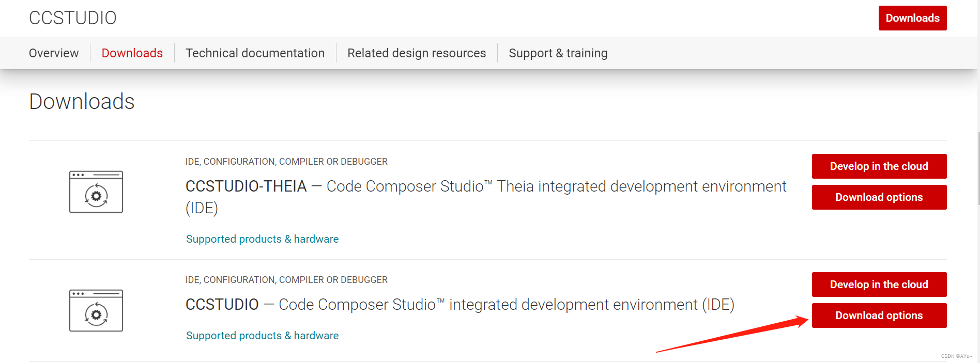Viewport: 980px width, 363px height.
Task: Switch to Technical documentation tab
Action: [255, 53]
